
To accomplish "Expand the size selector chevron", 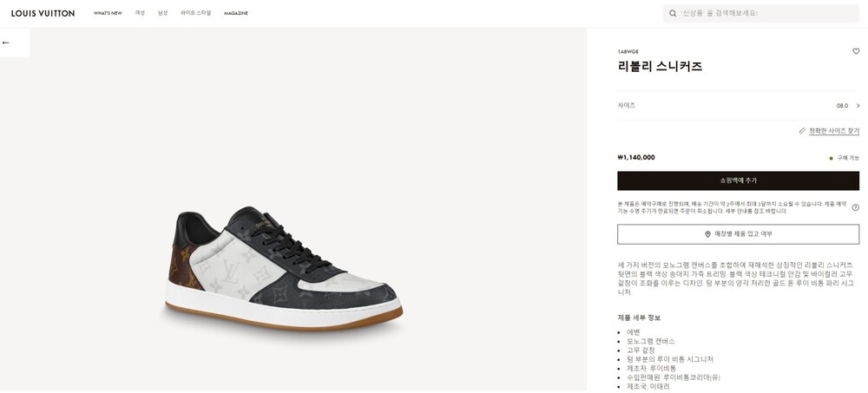I will [858, 106].
